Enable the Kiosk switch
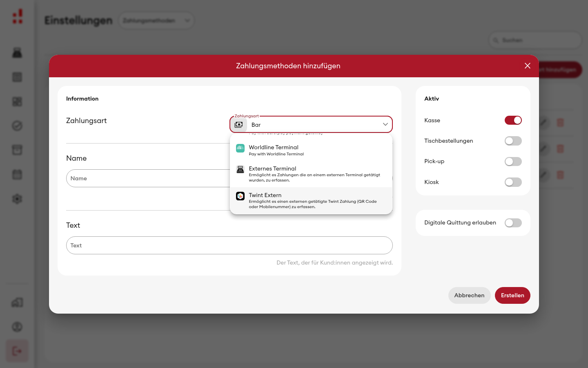Viewport: 588px width, 368px height. pyautogui.click(x=513, y=182)
